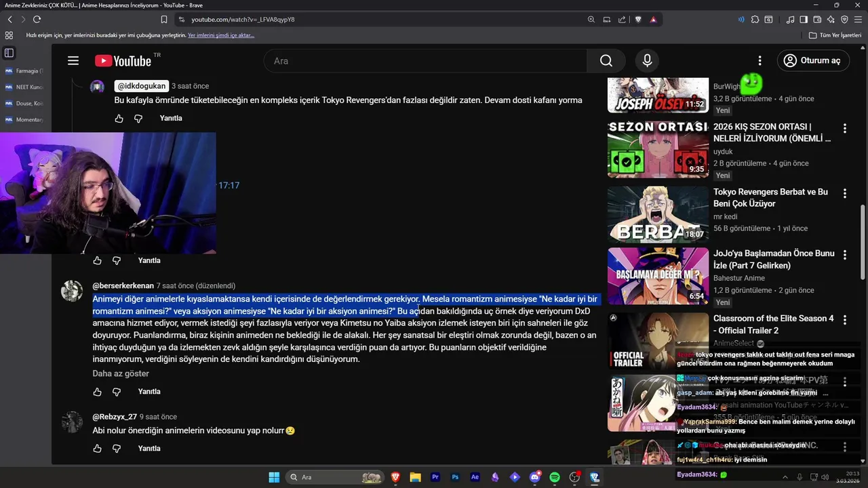
Task: Start voice search with microphone icon
Action: [647, 61]
